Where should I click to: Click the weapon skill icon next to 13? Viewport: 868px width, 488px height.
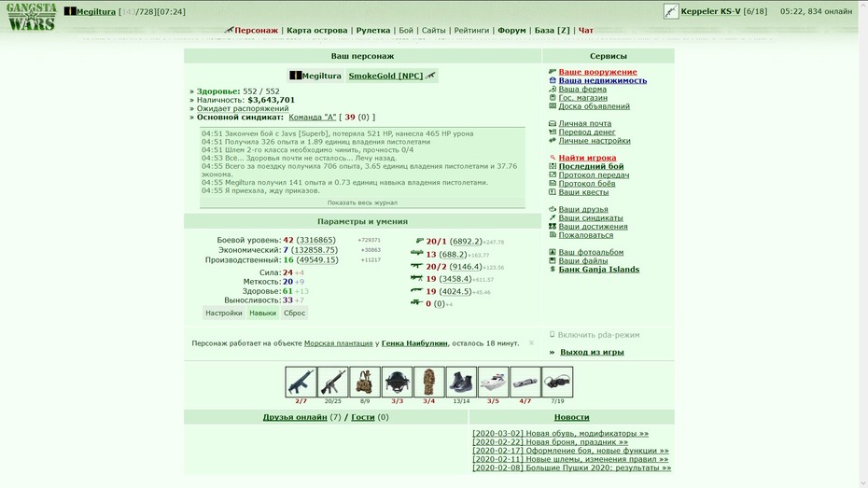pos(417,253)
